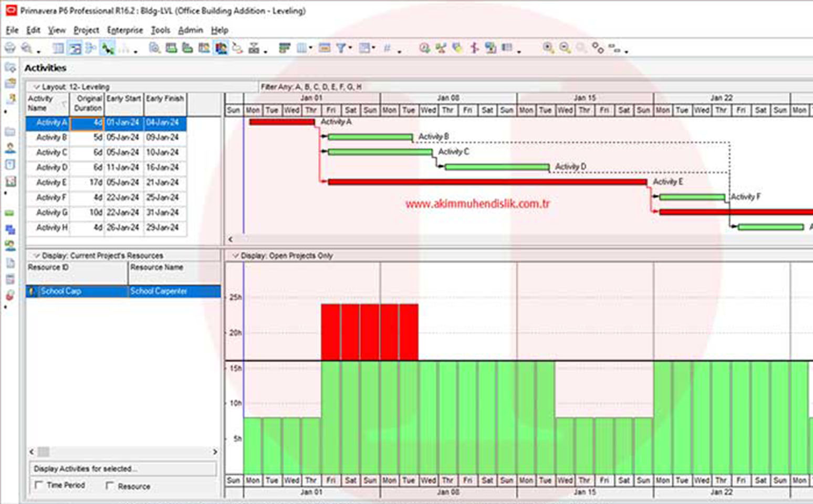Screen dimensions: 813x504
Task: Select the Activity G row
Action: [107, 213]
